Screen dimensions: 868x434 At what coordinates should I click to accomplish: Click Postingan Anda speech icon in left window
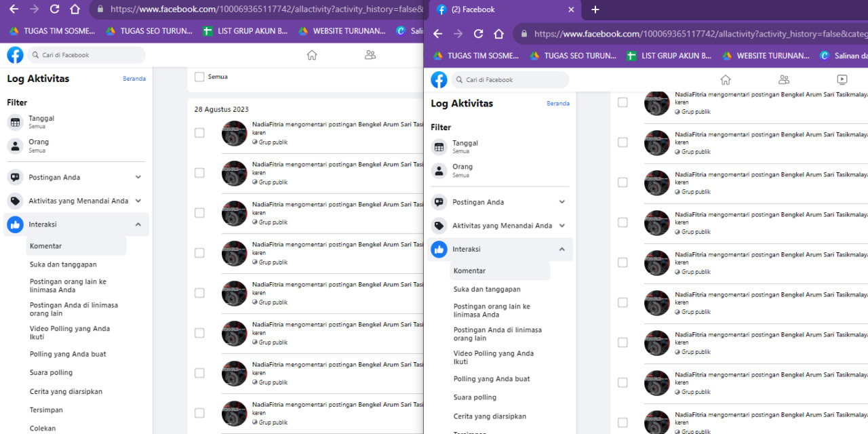pyautogui.click(x=15, y=178)
